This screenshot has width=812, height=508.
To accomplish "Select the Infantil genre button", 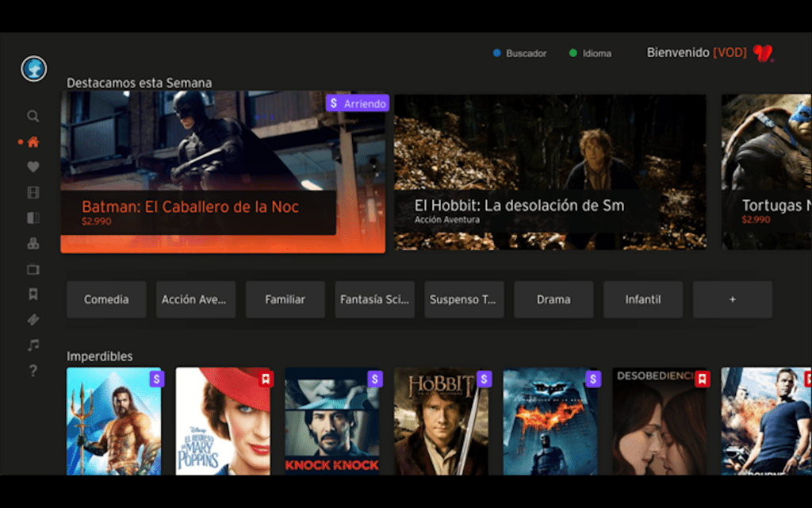I will pyautogui.click(x=643, y=299).
